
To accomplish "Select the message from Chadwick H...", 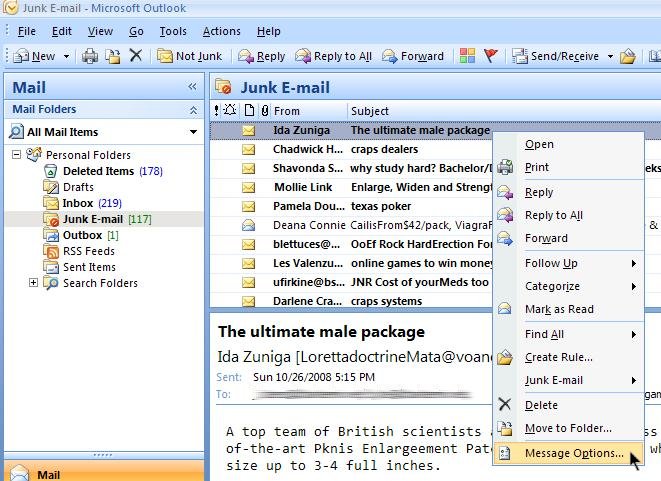I will (x=351, y=149).
